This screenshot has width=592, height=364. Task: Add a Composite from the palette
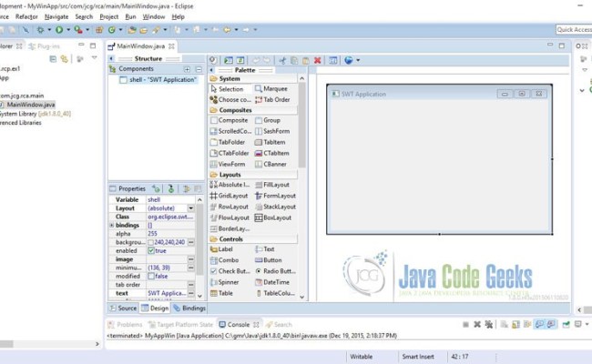230,120
